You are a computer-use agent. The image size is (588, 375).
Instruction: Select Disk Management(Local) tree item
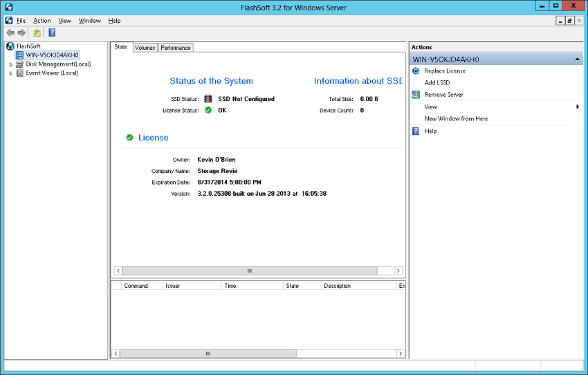[x=59, y=64]
